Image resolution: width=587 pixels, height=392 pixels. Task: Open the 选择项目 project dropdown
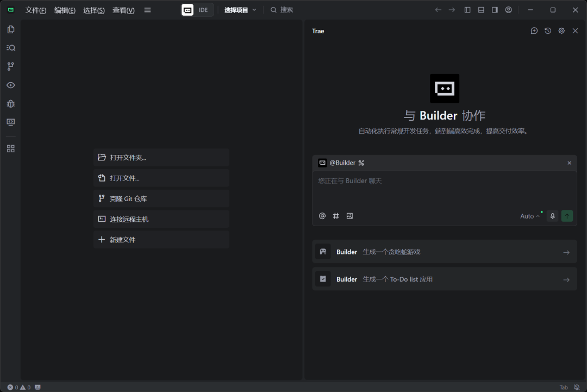240,10
